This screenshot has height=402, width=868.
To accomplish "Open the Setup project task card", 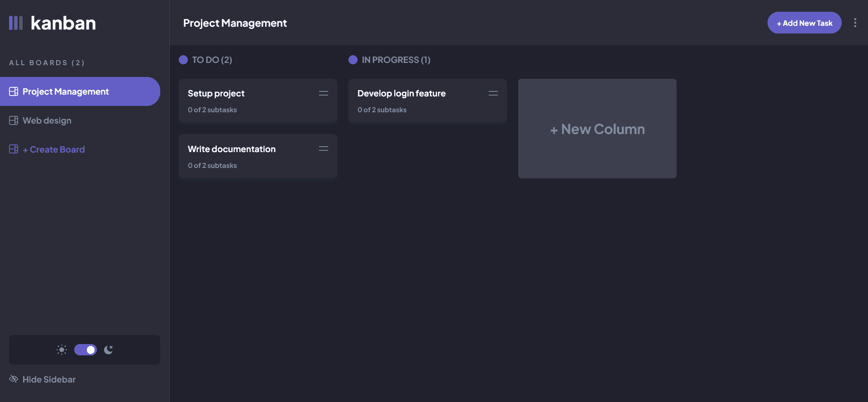I will point(258,100).
